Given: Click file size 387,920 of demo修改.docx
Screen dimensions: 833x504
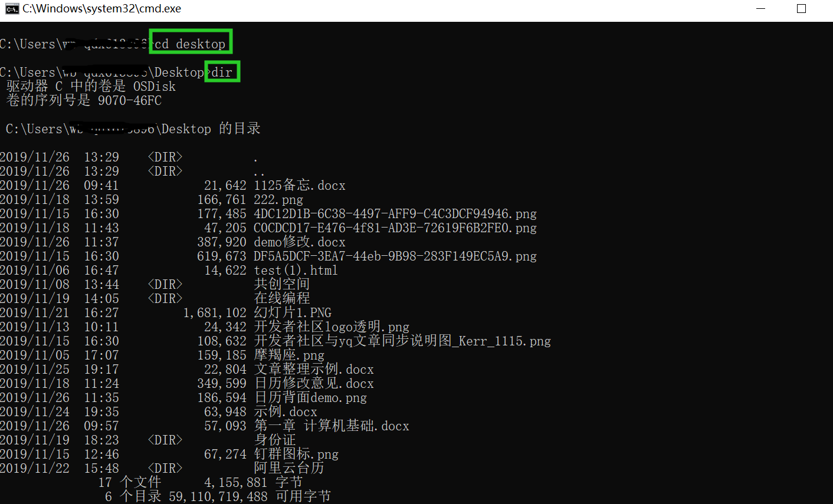Looking at the screenshot, I should point(222,242).
